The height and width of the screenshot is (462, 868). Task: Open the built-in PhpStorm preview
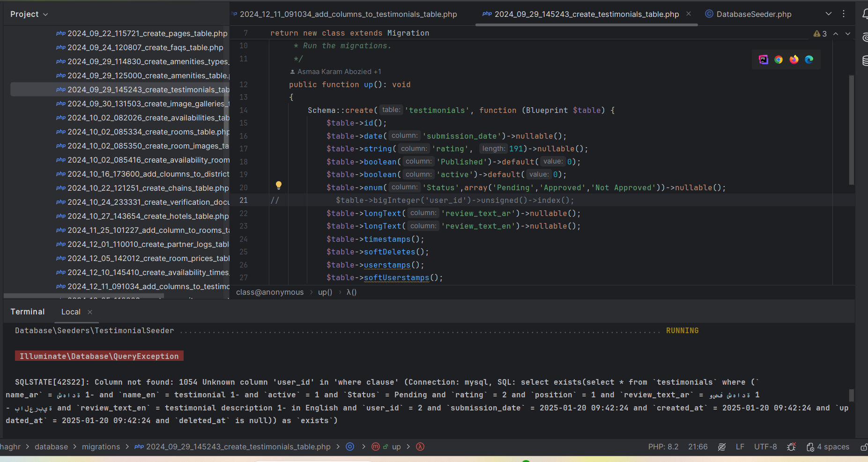[x=764, y=60]
